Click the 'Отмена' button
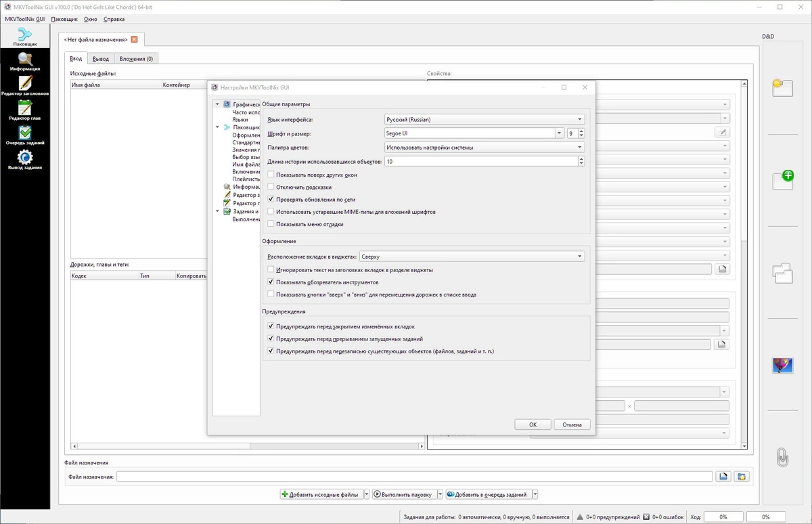This screenshot has height=524, width=812. (x=572, y=424)
